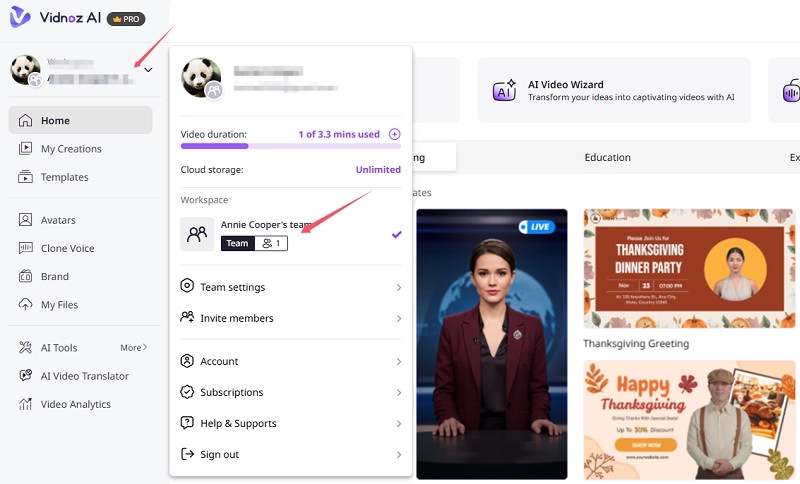Viewport: 800px width, 484px height.
Task: Click the team workspace people icon
Action: click(197, 234)
